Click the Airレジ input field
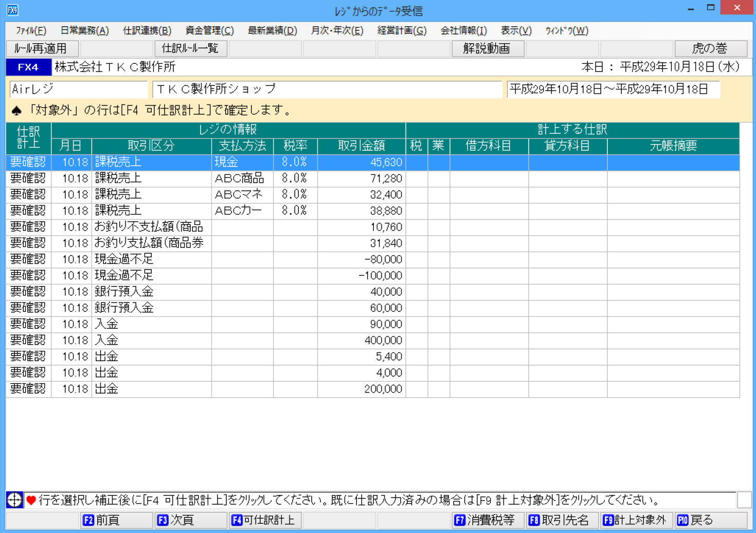The width and height of the screenshot is (756, 533). [x=78, y=89]
